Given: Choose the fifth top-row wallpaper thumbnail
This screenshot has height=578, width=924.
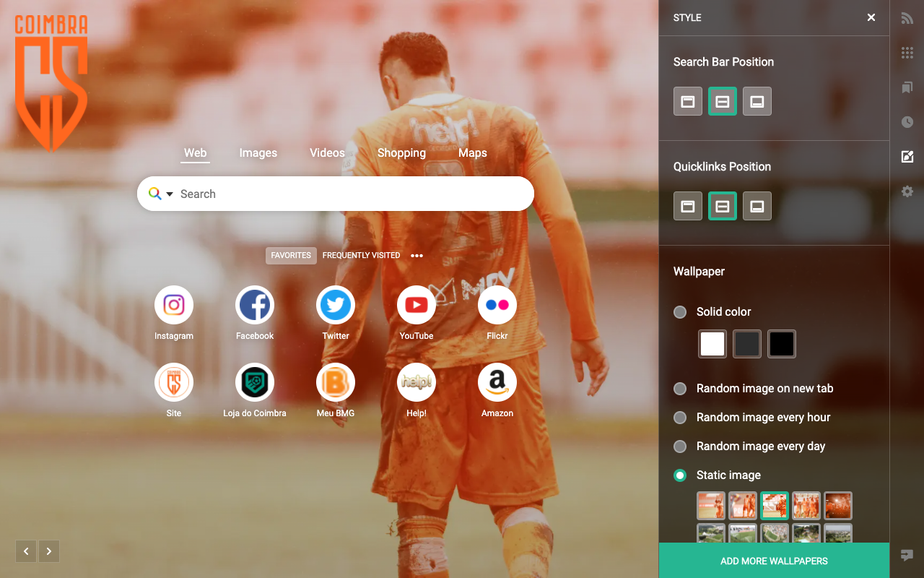Looking at the screenshot, I should [838, 506].
